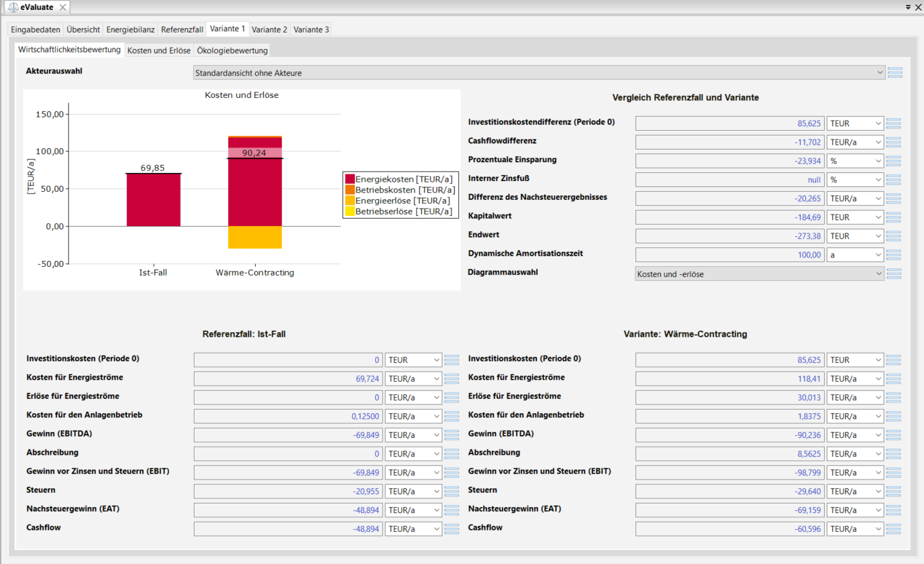Click the list icon for Wärme-Contracting Investitionskosten
924x564 pixels.
[x=893, y=360]
